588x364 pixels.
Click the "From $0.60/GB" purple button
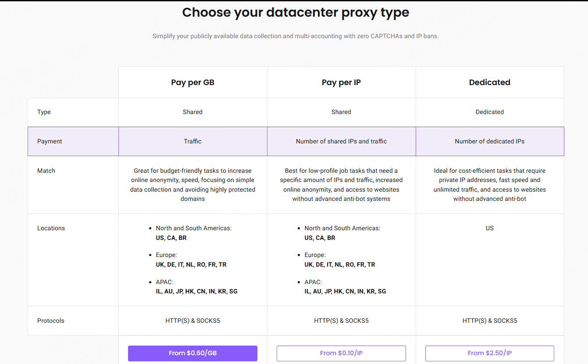coord(192,353)
